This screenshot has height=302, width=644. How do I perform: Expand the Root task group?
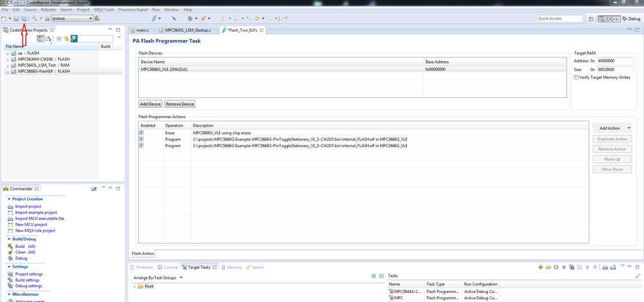[x=134, y=286]
